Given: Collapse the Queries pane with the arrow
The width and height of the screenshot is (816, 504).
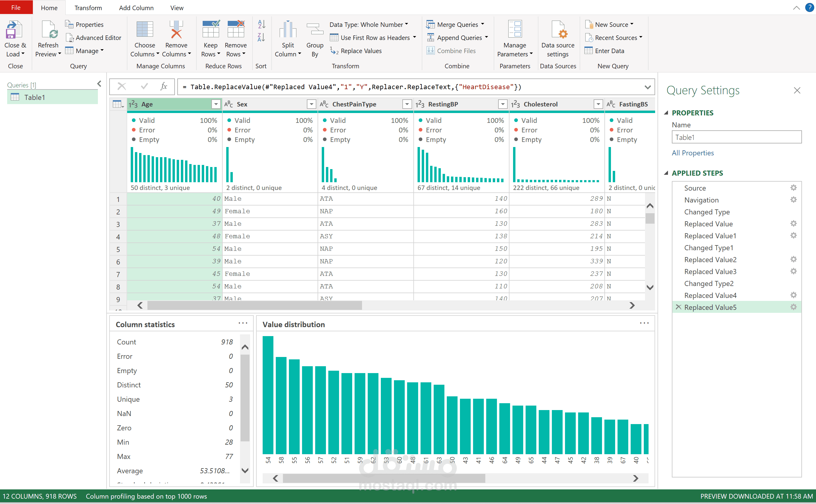Looking at the screenshot, I should pyautogui.click(x=99, y=84).
